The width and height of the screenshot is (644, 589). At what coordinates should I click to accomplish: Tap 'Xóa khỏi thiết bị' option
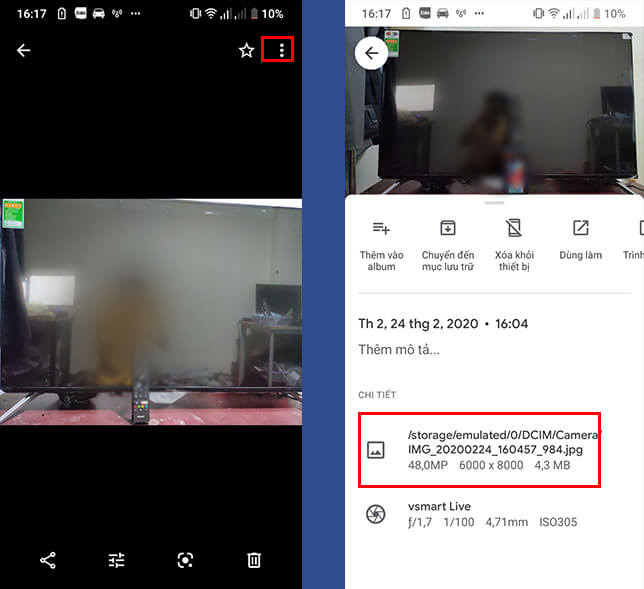coord(514,245)
